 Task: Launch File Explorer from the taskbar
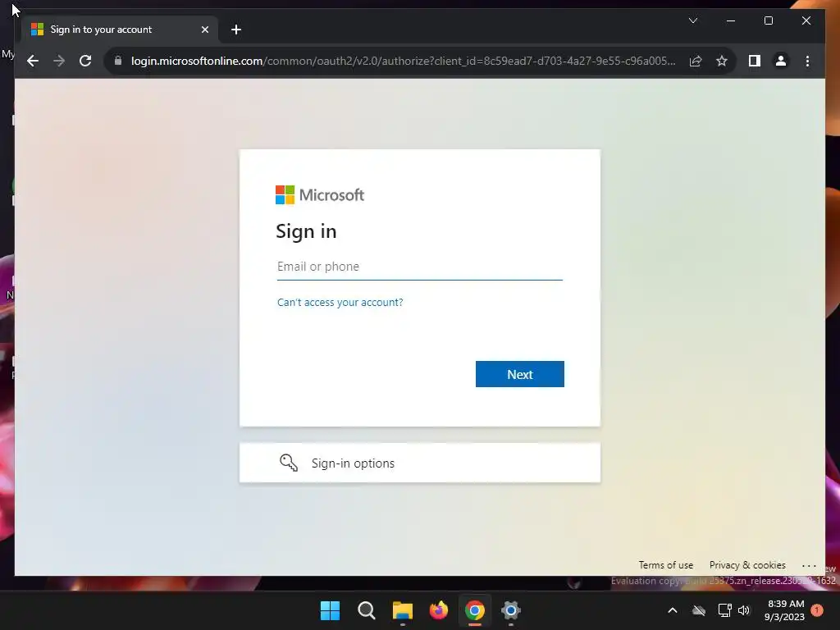click(x=402, y=610)
